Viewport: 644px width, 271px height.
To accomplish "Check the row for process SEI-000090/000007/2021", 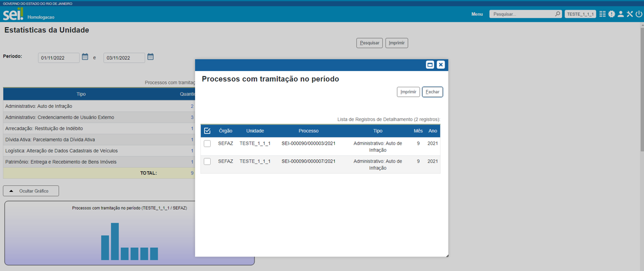I will [x=207, y=162].
